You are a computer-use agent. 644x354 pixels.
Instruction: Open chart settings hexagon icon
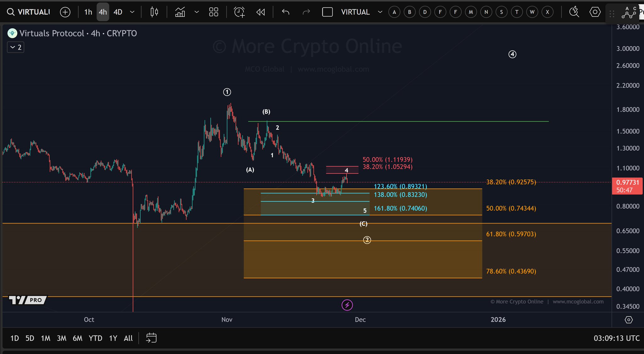click(595, 12)
